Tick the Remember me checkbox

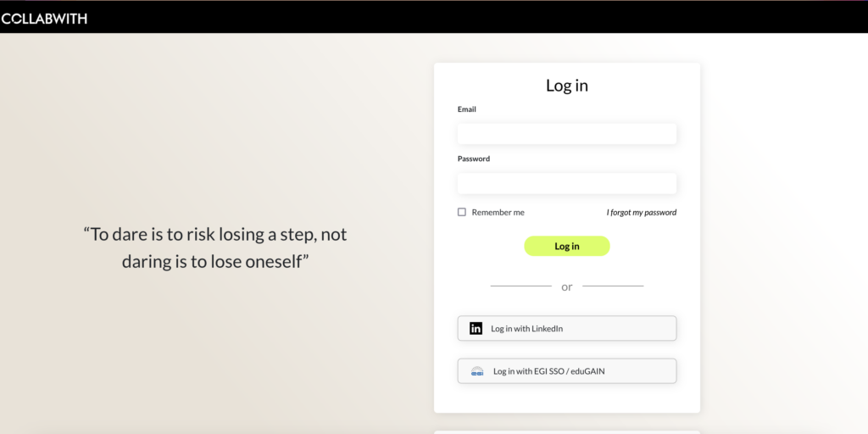(x=462, y=212)
